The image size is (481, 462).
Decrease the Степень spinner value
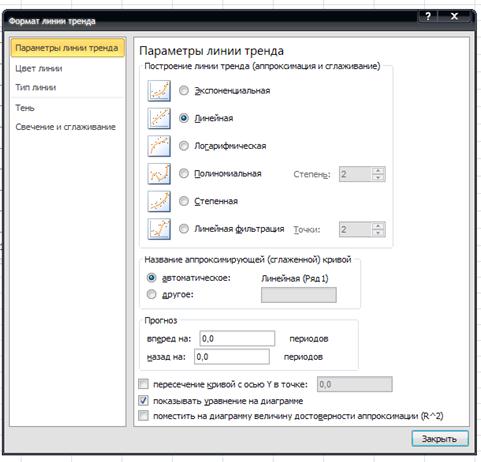tap(378, 178)
